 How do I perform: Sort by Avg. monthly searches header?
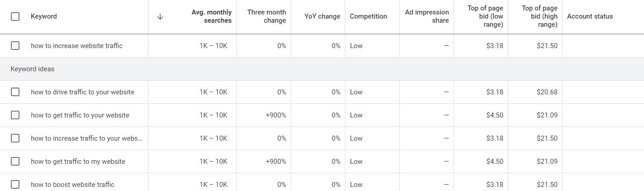tap(211, 16)
